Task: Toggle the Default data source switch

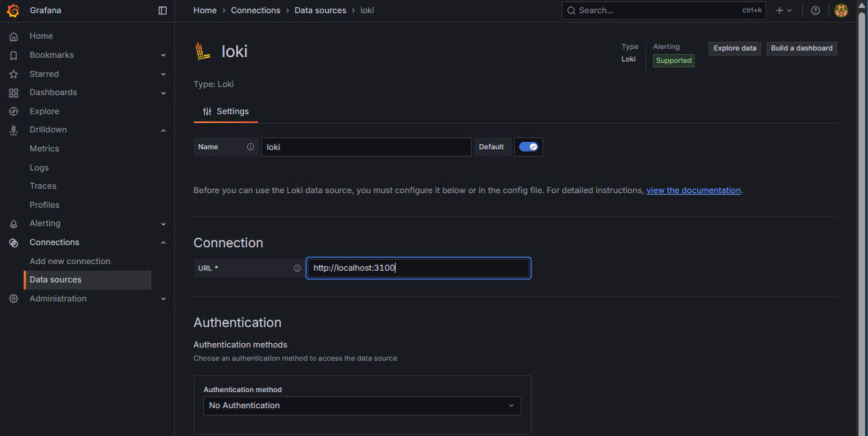Action: pyautogui.click(x=528, y=147)
